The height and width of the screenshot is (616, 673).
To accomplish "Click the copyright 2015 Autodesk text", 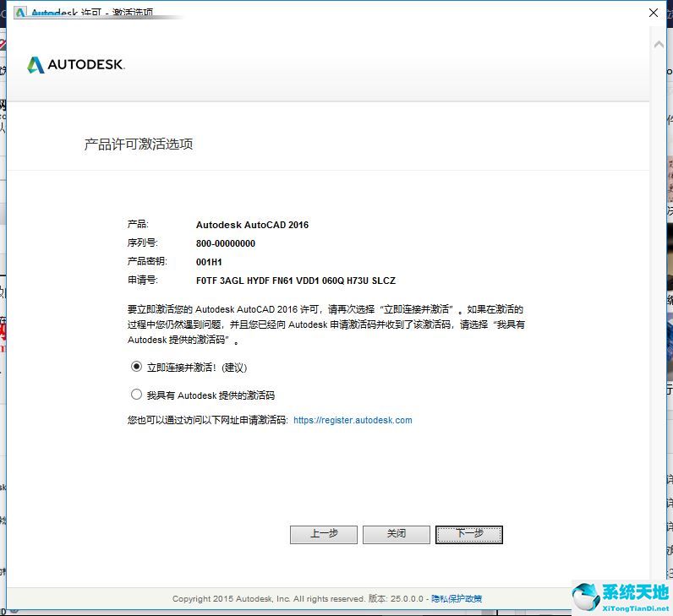I will point(268,599).
